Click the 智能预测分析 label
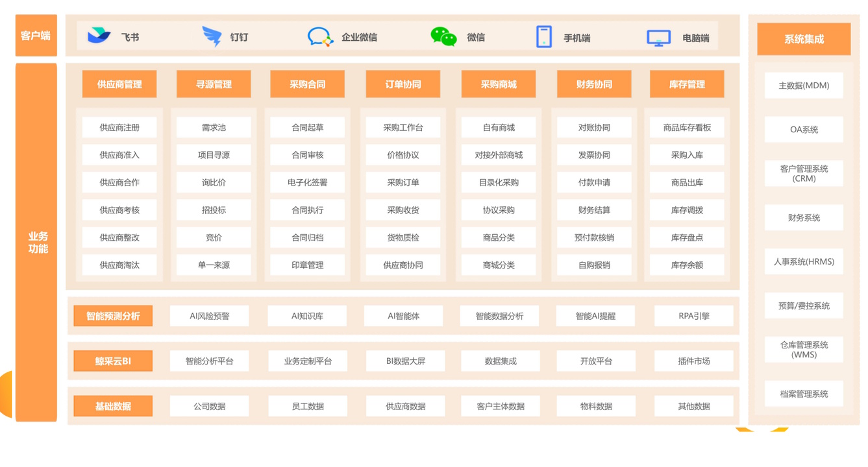868x467 pixels. 113,316
